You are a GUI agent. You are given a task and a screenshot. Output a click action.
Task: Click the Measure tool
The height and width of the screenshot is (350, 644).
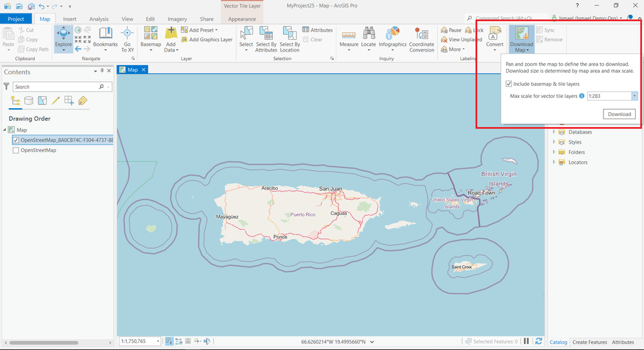(x=349, y=39)
